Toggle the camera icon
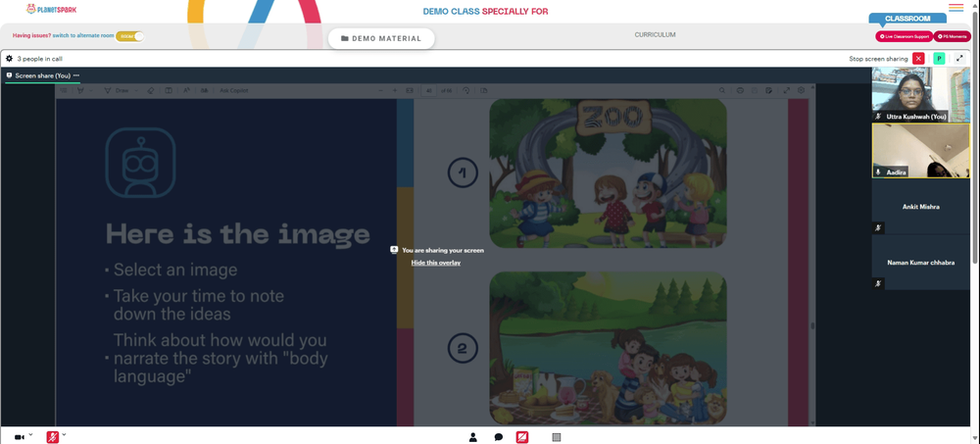This screenshot has width=980, height=444. [x=20, y=437]
